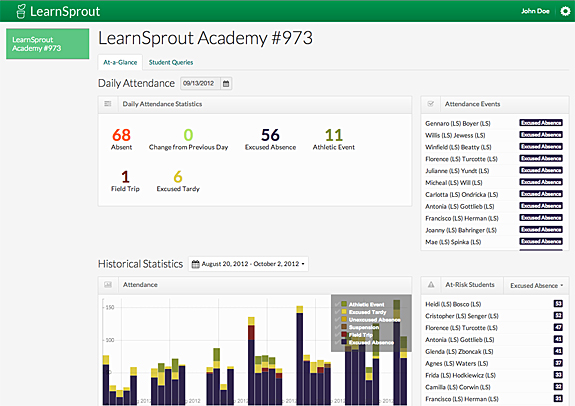This screenshot has width=575, height=406.
Task: Toggle the Unexcused Absence legend checkmark
Action: (337, 319)
